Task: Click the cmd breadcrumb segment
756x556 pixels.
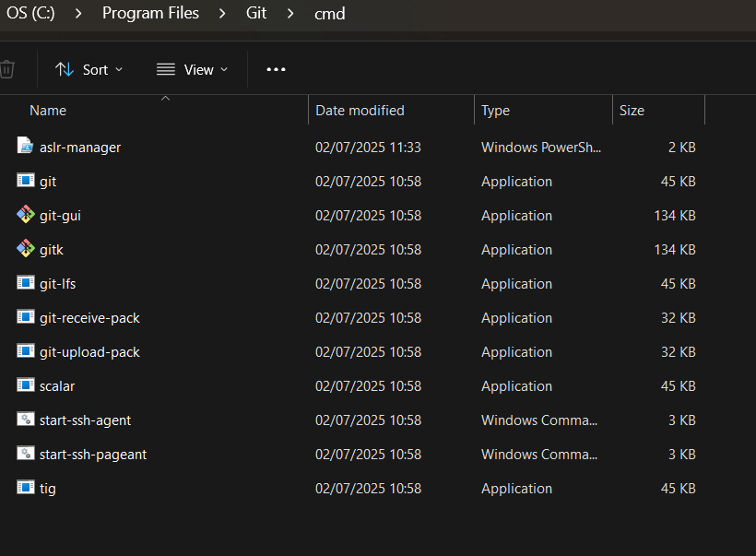Action: pyautogui.click(x=330, y=14)
